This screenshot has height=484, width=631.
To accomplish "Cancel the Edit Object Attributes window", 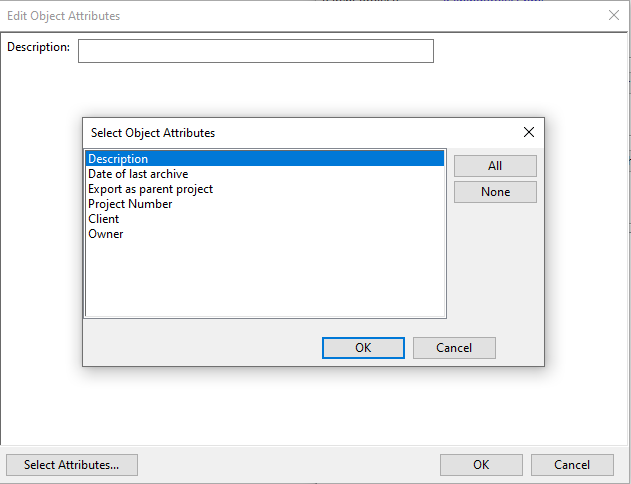I will point(572,465).
